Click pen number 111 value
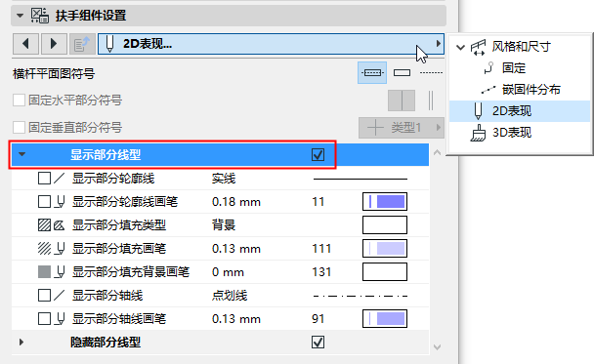594x364 pixels. coord(321,249)
